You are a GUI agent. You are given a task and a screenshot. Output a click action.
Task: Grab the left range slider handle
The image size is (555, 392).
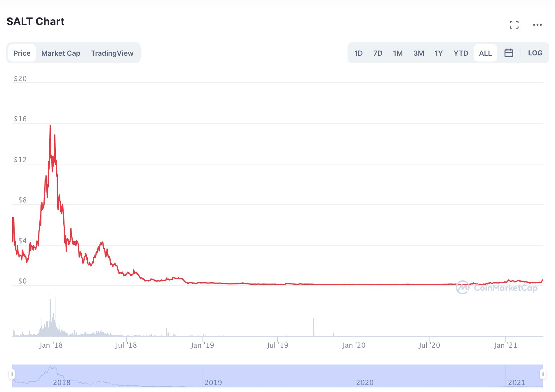click(12, 374)
